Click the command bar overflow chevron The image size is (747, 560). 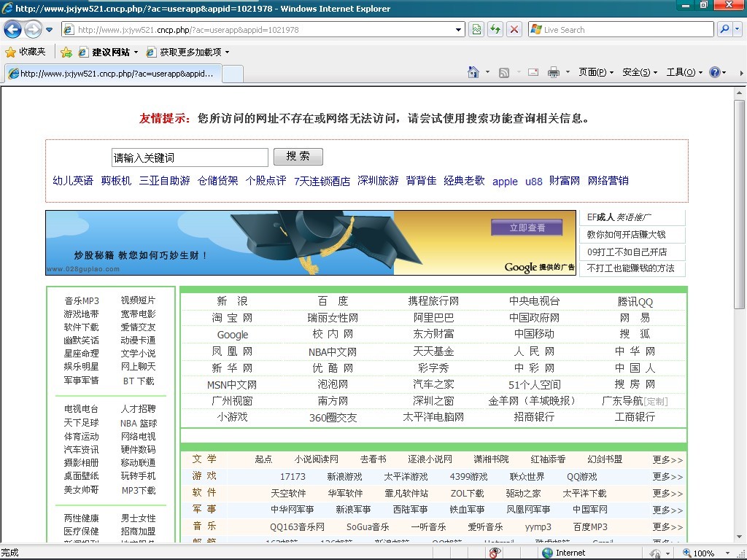tap(741, 73)
